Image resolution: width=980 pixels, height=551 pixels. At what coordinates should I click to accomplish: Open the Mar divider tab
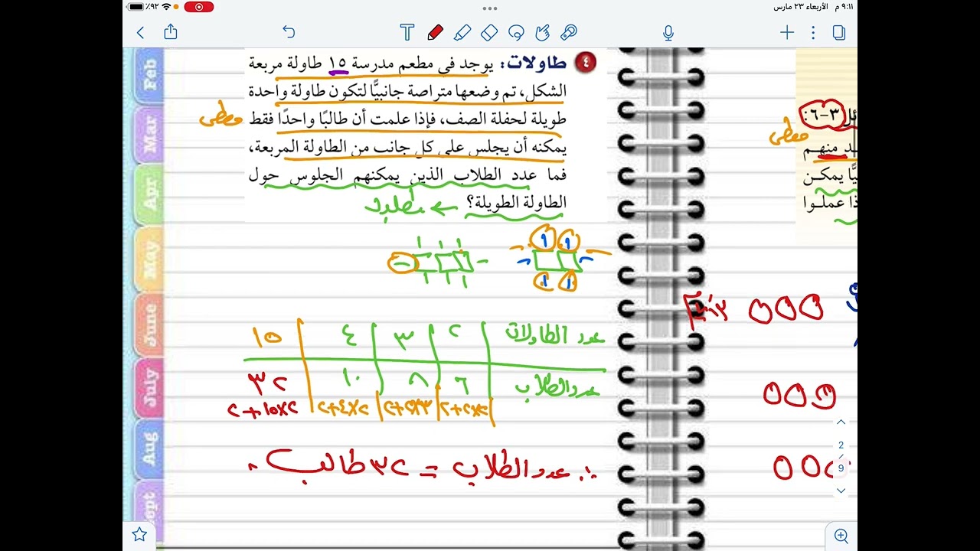149,135
